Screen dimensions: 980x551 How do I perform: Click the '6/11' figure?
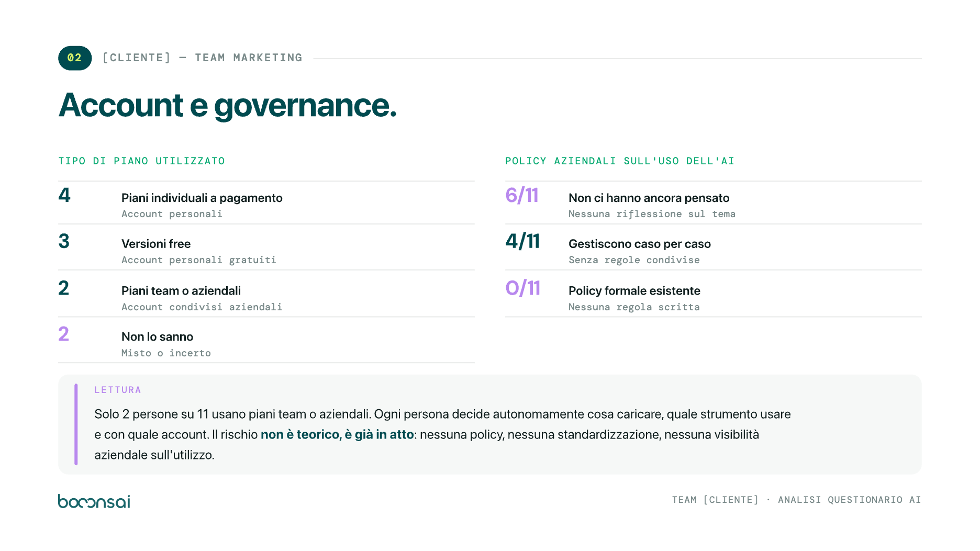click(522, 195)
